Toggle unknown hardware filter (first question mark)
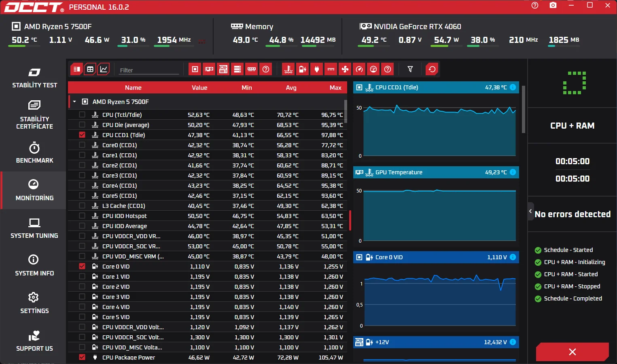617x364 pixels. (x=266, y=69)
